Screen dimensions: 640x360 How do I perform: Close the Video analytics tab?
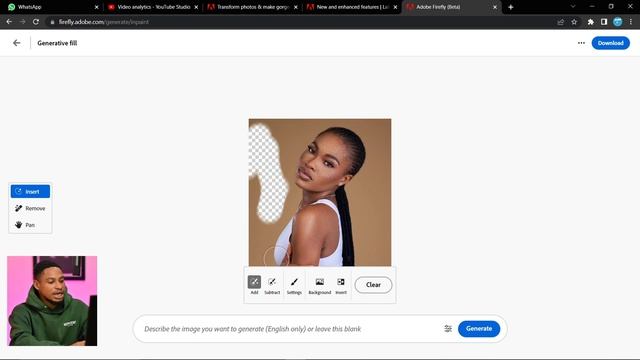pos(196,7)
